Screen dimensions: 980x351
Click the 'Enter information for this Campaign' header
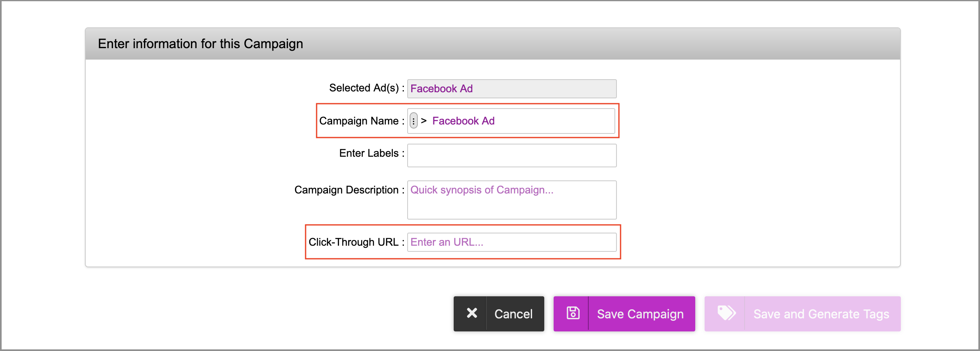pos(200,44)
